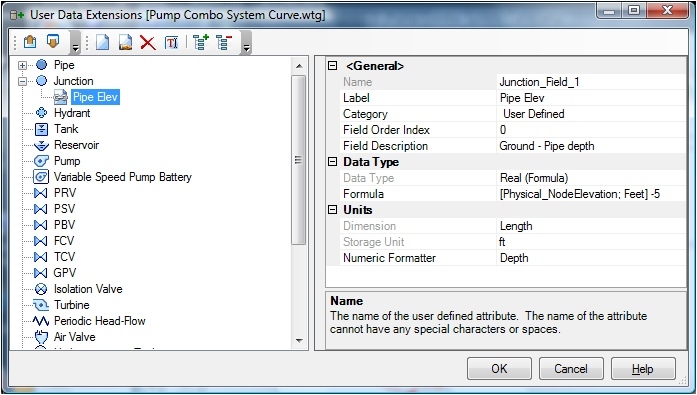Select the Reservoir icon in tree
The image size is (697, 395).
[41, 145]
